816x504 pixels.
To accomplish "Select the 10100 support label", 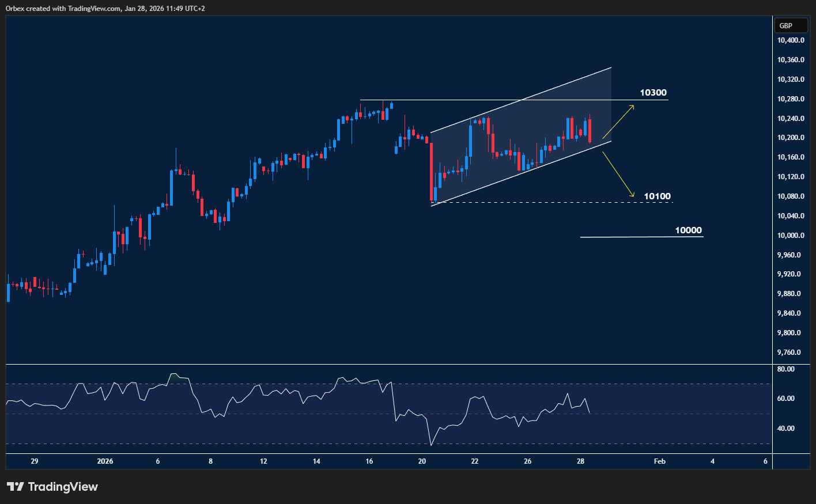I will 657,196.
